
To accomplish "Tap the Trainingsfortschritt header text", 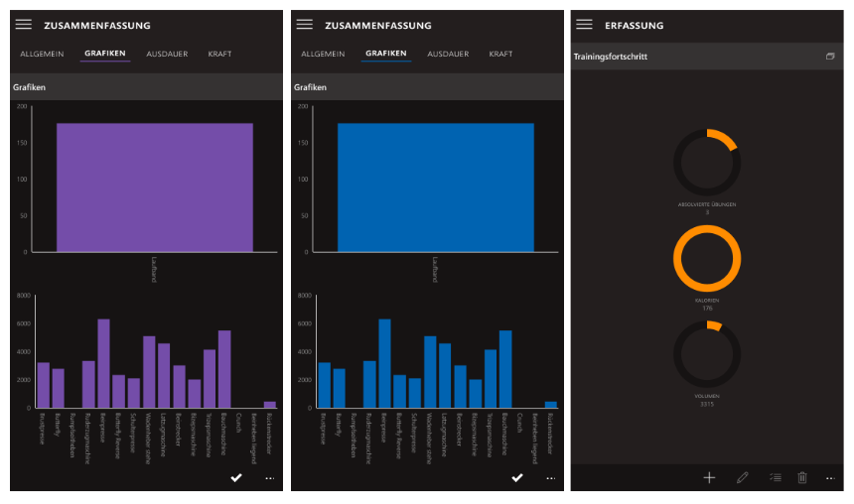I will [611, 57].
